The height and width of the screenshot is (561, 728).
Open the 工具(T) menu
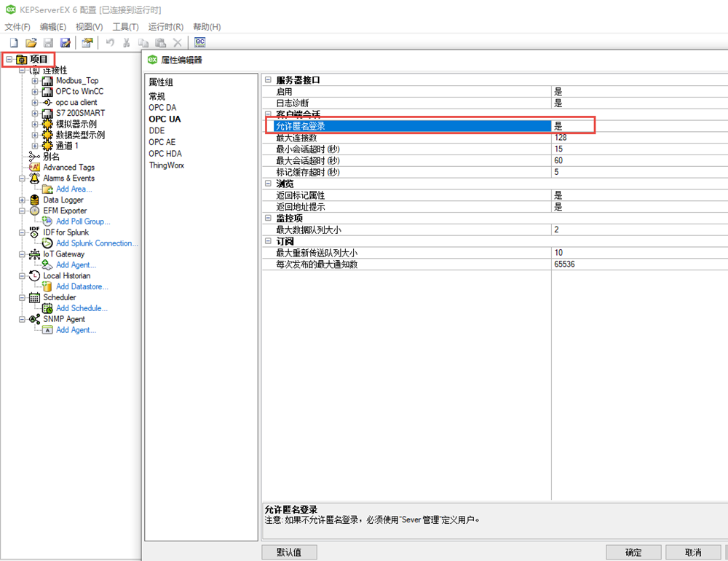[125, 27]
